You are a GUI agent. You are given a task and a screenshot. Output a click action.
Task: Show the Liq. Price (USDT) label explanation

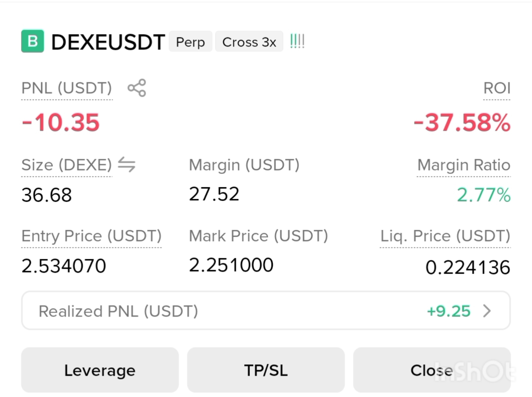click(x=445, y=236)
